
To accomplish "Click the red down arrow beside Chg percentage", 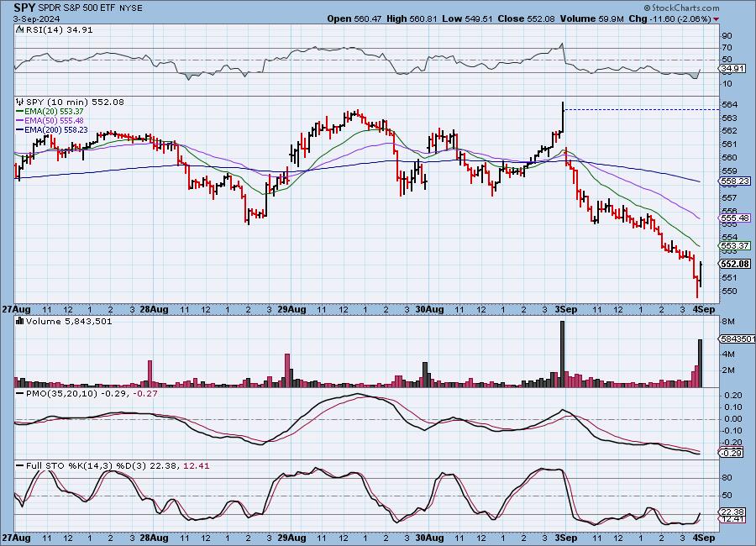I will point(716,19).
